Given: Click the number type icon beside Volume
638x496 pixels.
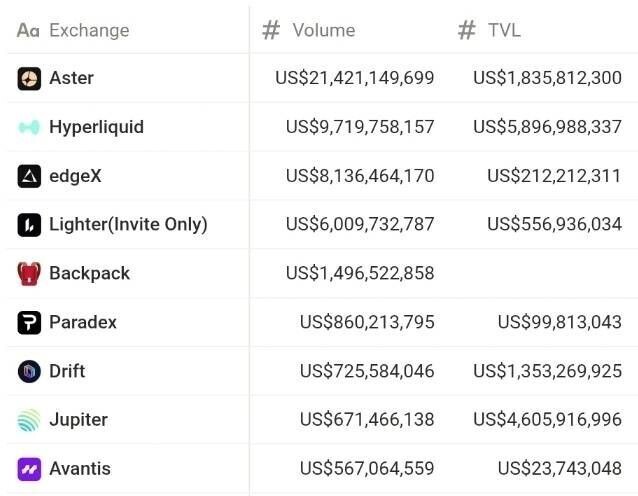Looking at the screenshot, I should click(271, 30).
